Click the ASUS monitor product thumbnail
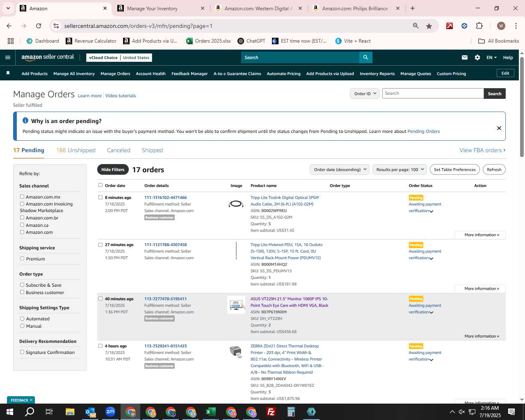This screenshot has width=525, height=420. (x=236, y=305)
